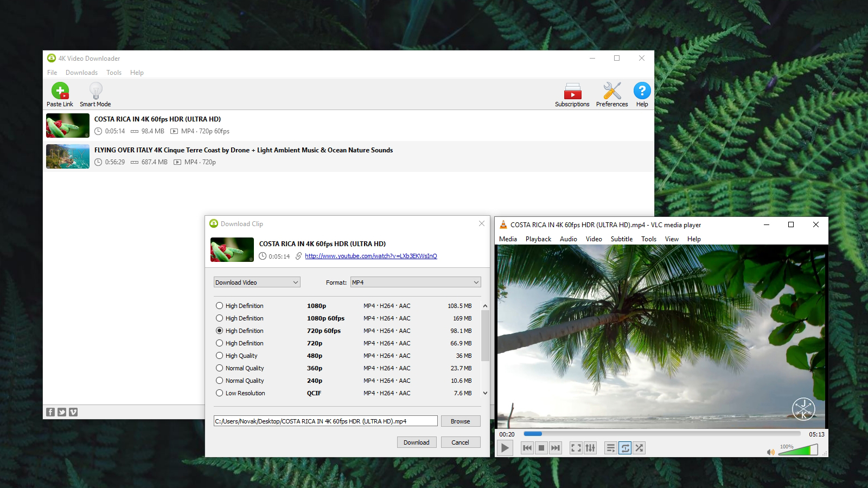Open the VLC Playback menu
868x488 pixels.
pos(538,239)
